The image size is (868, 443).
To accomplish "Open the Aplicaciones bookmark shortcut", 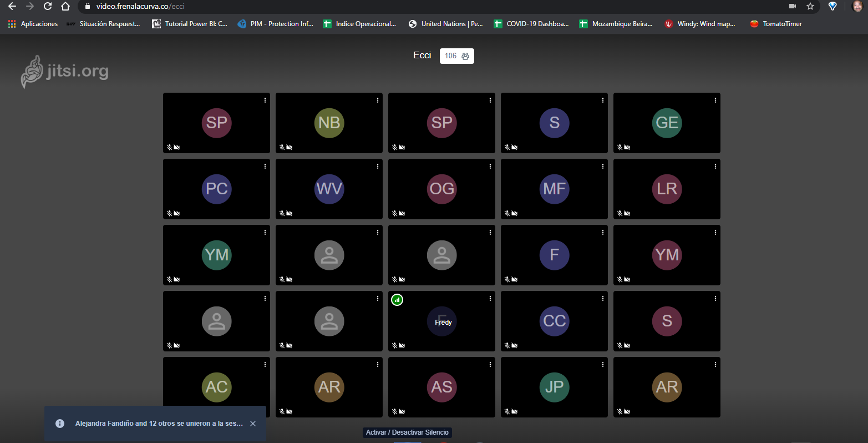I will click(x=33, y=24).
